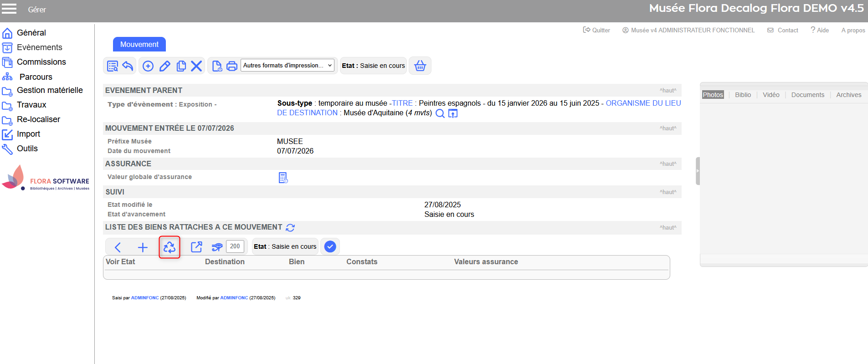The image size is (868, 364).
Task: Collapse the right media panel with its handle
Action: point(698,171)
